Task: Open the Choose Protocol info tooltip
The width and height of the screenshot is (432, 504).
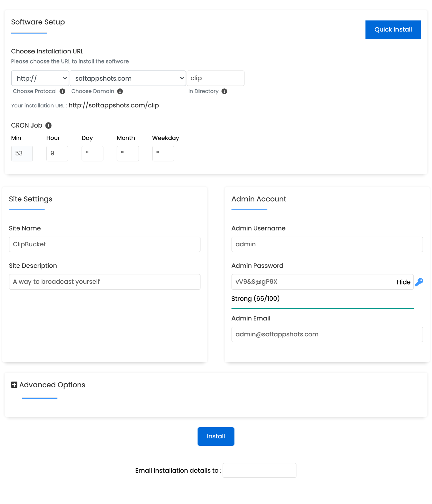Action: [x=62, y=91]
